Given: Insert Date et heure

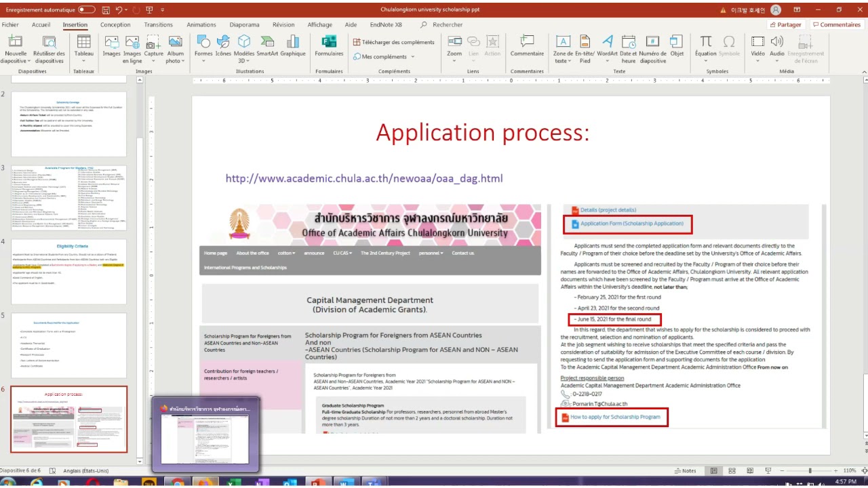Looking at the screenshot, I should [629, 49].
